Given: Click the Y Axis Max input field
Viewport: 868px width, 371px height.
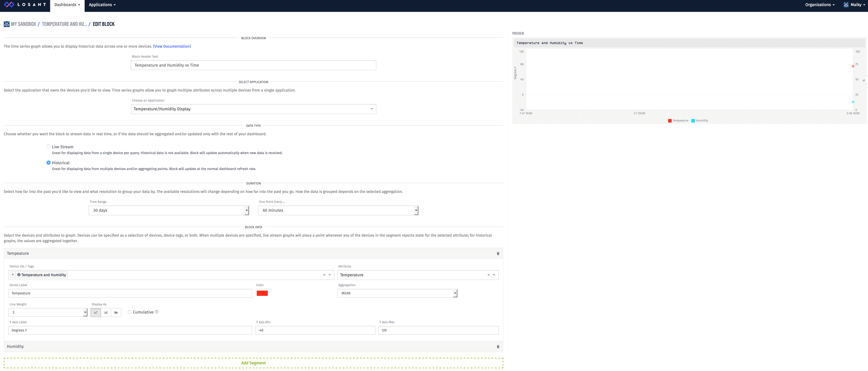Looking at the screenshot, I should click(438, 330).
